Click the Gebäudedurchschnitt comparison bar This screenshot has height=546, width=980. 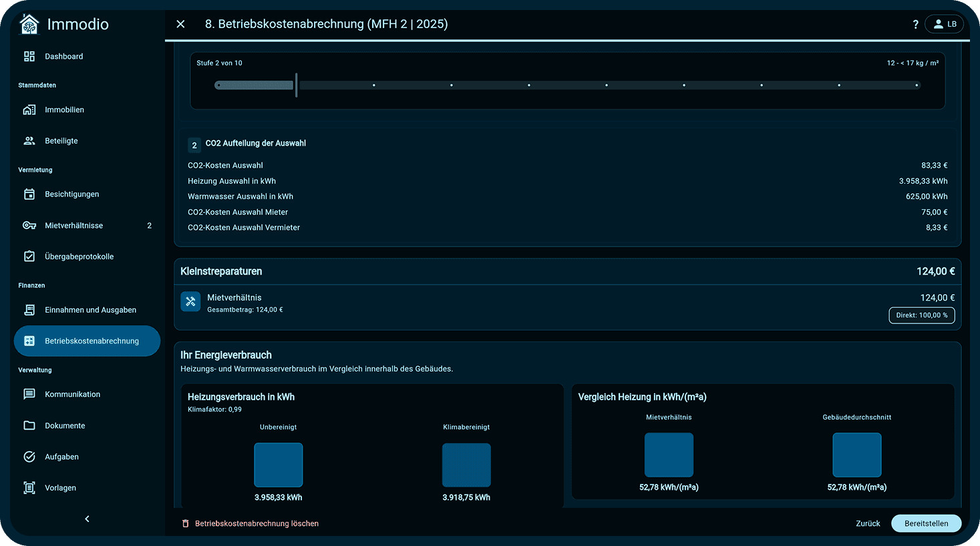[857, 455]
